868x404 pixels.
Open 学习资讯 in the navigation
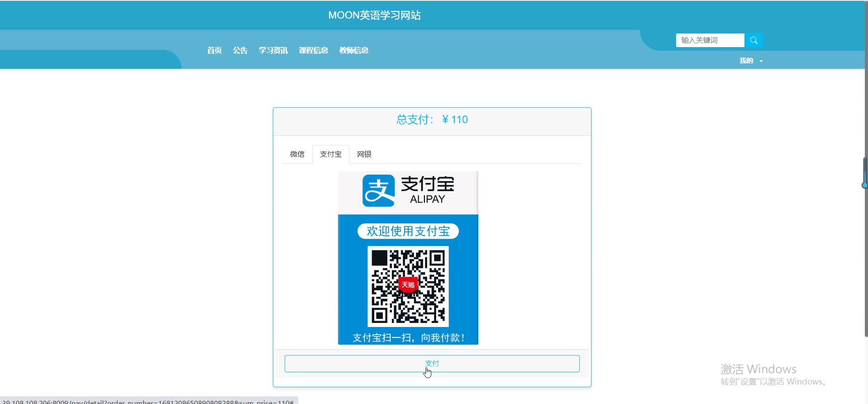(273, 50)
